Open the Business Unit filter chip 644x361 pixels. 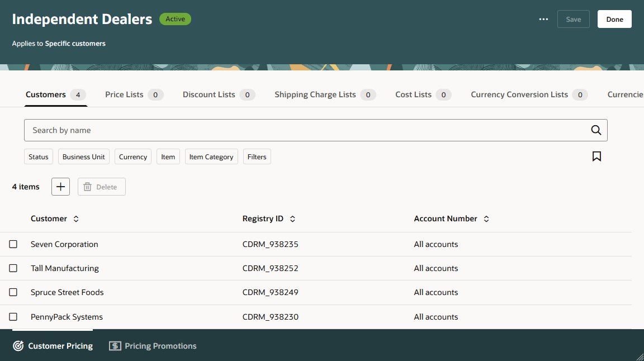(84, 157)
